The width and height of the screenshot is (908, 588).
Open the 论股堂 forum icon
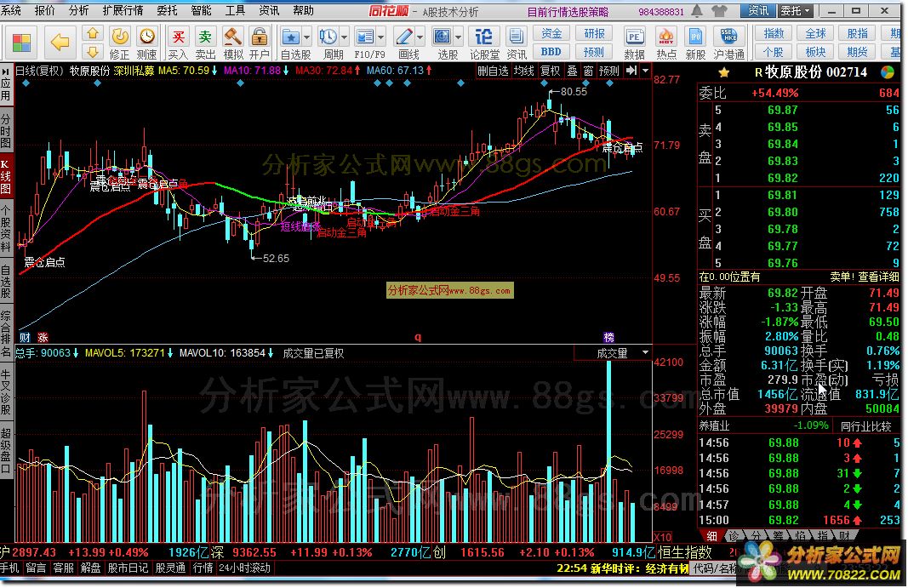click(484, 44)
